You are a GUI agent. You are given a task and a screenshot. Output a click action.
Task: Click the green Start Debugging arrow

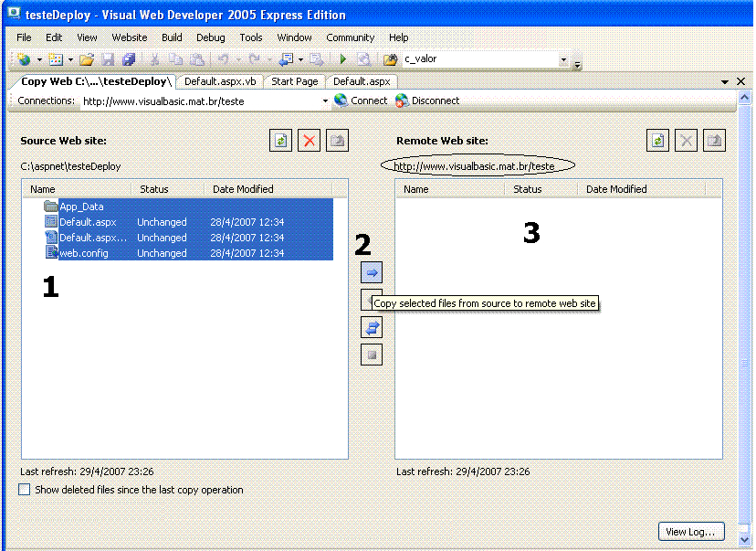pyautogui.click(x=342, y=60)
